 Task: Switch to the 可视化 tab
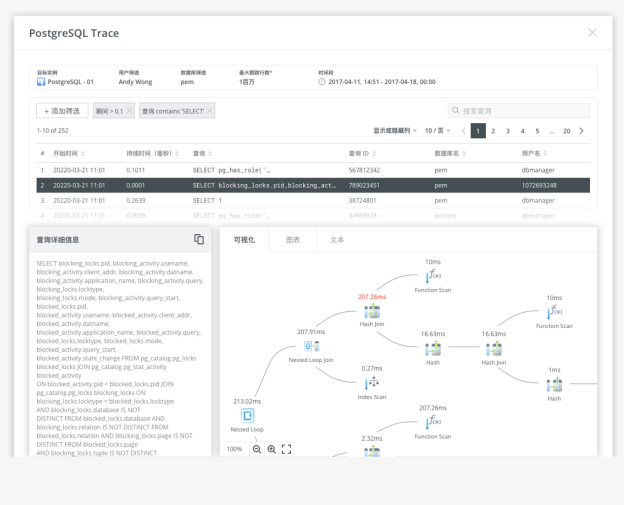[244, 240]
